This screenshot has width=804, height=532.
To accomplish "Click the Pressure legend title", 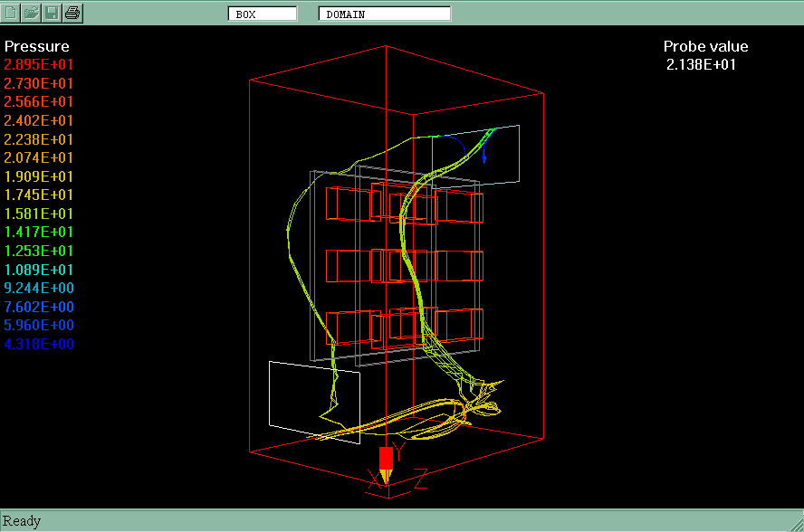I will pyautogui.click(x=36, y=46).
